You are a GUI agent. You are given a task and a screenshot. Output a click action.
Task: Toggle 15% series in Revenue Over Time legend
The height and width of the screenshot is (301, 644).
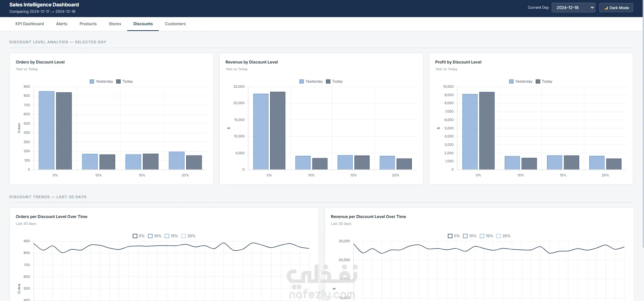point(486,236)
